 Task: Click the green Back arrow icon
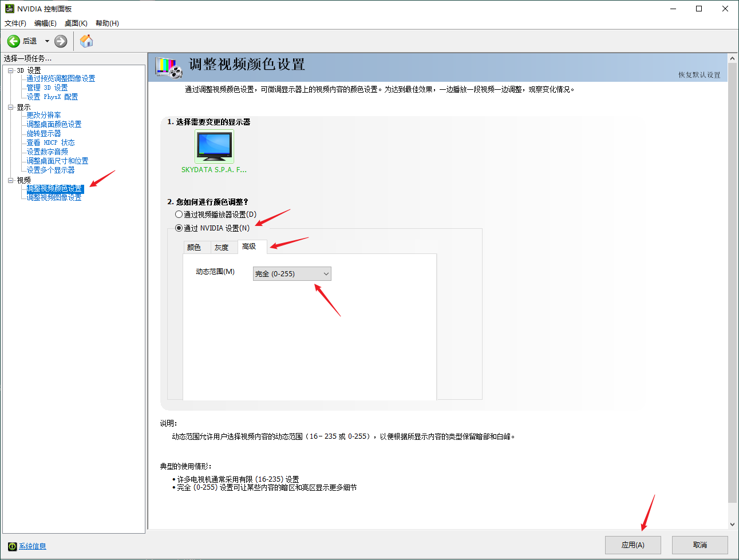pyautogui.click(x=14, y=41)
